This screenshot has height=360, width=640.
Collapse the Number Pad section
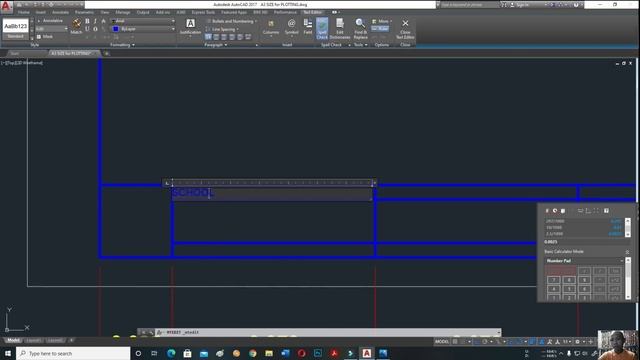tap(622, 261)
